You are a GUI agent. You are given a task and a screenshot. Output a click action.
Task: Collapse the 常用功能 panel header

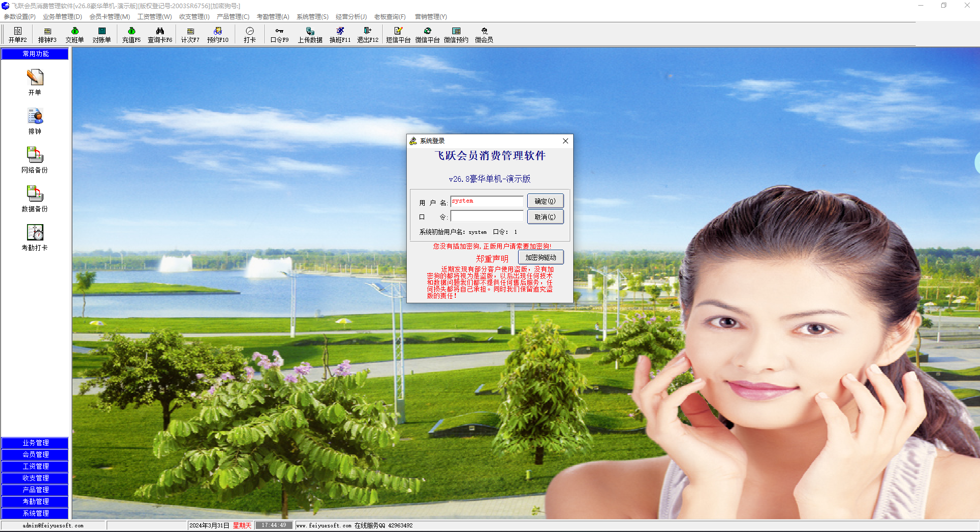tap(35, 54)
